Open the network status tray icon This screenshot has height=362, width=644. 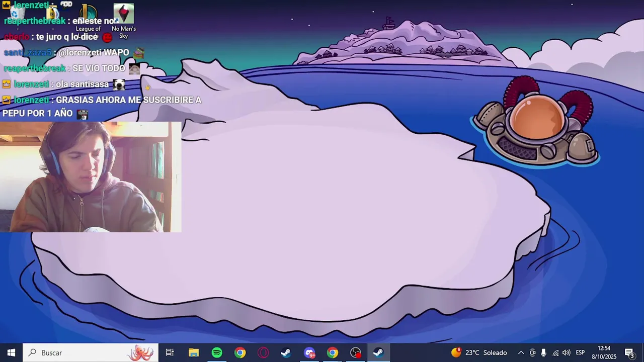(x=555, y=352)
